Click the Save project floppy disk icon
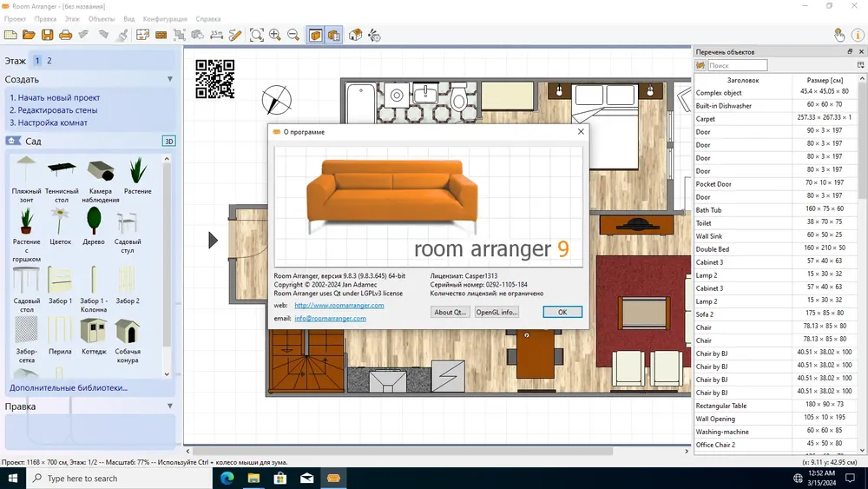This screenshot has width=868, height=489. point(47,35)
